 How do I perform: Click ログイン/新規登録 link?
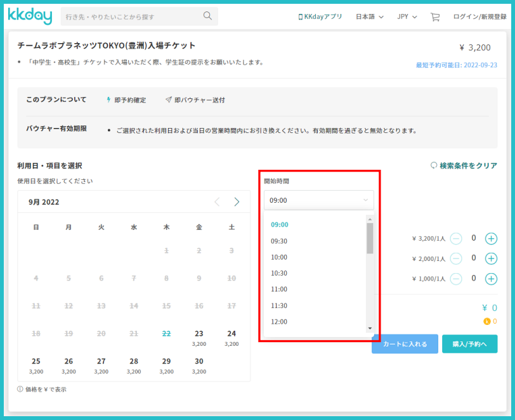point(479,16)
